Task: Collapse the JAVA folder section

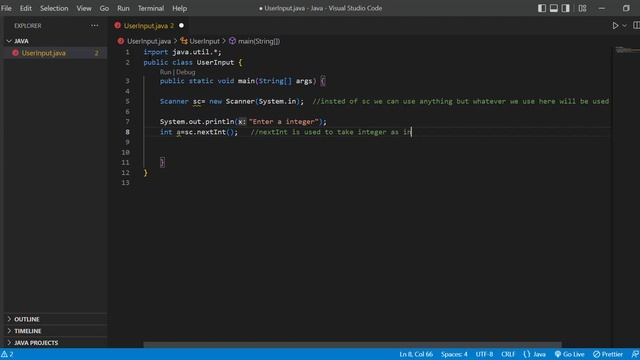Action: tap(55, 41)
